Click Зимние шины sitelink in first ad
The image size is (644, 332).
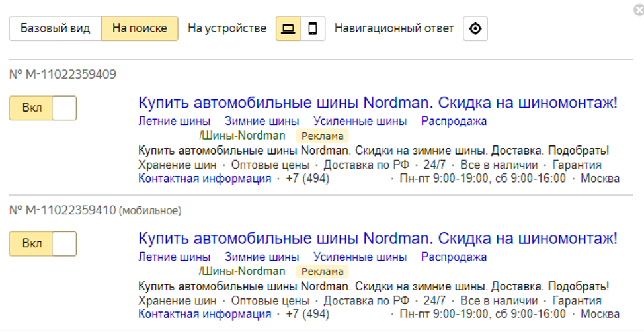coord(262,121)
